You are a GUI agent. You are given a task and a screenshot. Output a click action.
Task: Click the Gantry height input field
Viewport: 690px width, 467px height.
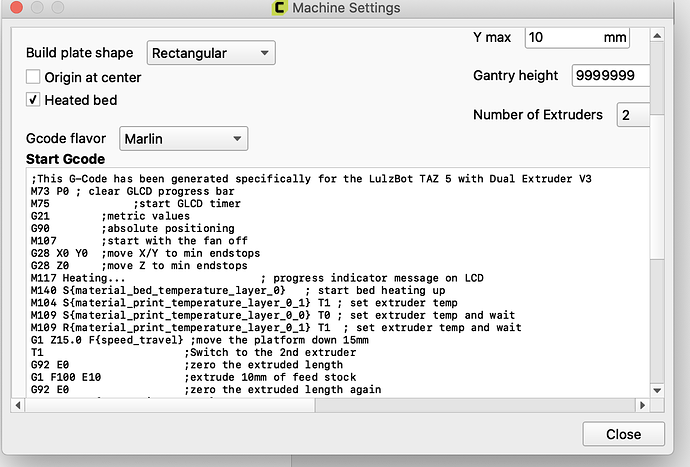[x=611, y=75]
